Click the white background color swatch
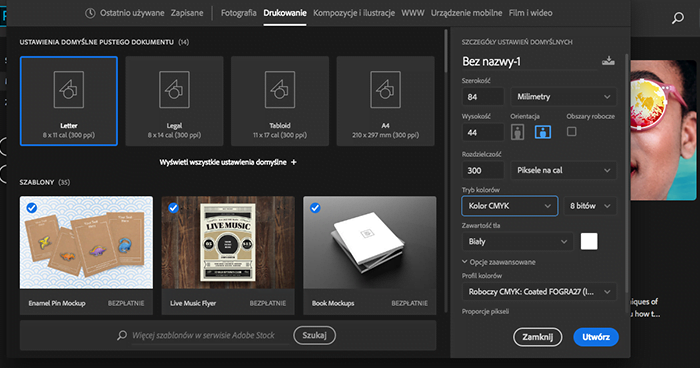 coord(589,242)
